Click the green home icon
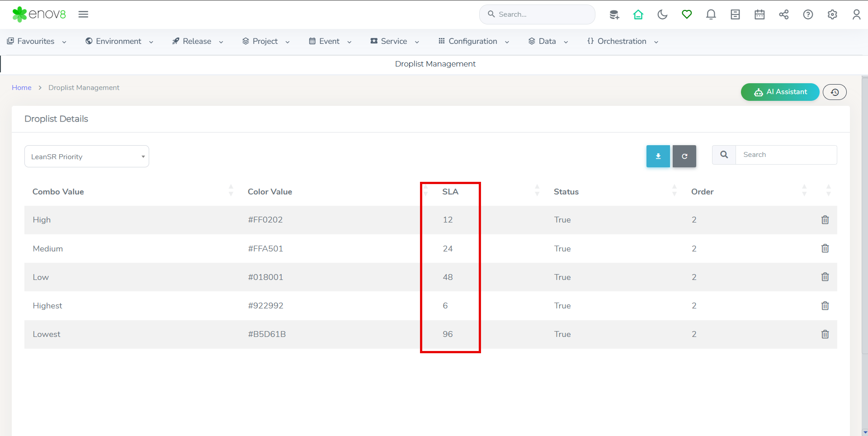This screenshot has height=436, width=868. pos(638,14)
